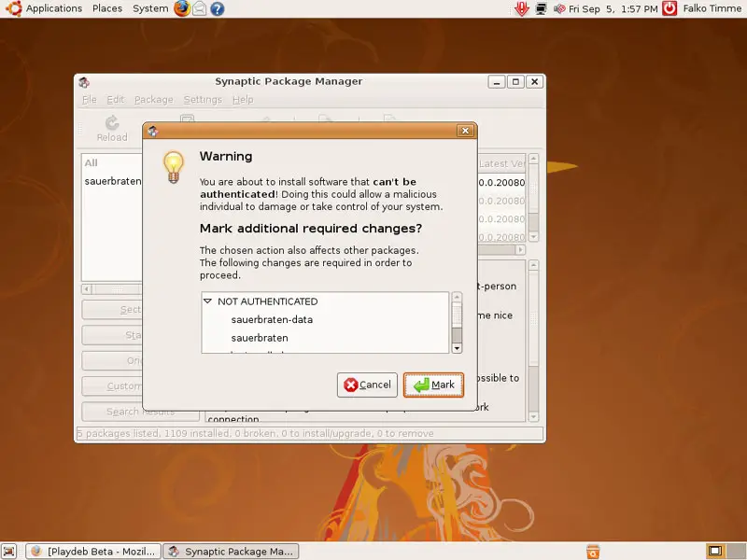This screenshot has width=747, height=560.
Task: Click the network monitor tray icon
Action: click(541, 8)
